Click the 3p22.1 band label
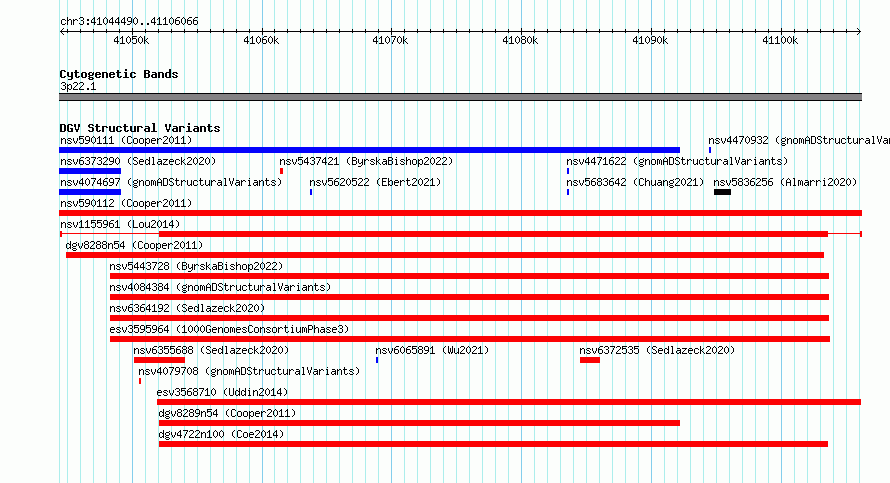Viewport: 890px width, 483px height. 78,86
